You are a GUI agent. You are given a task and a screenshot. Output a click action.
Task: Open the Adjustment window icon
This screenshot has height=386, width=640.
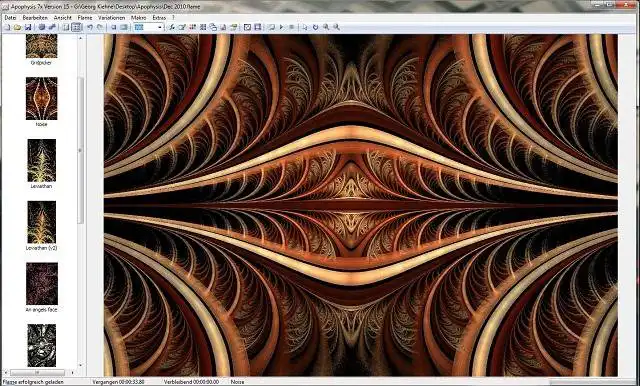pyautogui.click(x=182, y=27)
